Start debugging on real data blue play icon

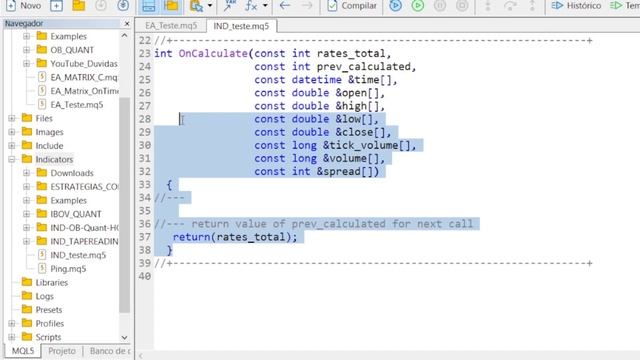click(x=395, y=5)
